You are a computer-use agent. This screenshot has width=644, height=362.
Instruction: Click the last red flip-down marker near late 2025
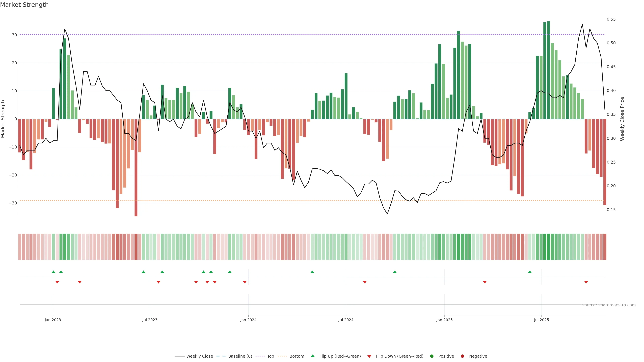click(586, 282)
